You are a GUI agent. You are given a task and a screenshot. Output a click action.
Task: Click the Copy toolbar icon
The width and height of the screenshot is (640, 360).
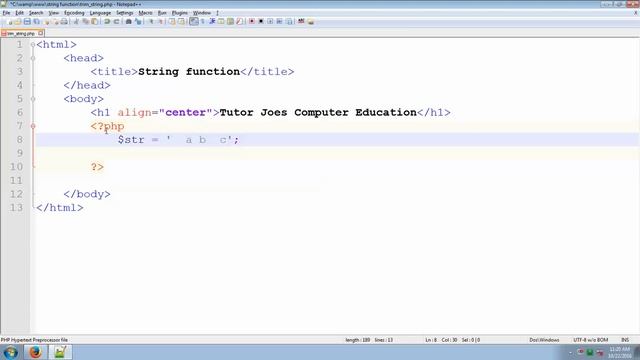[85, 21]
